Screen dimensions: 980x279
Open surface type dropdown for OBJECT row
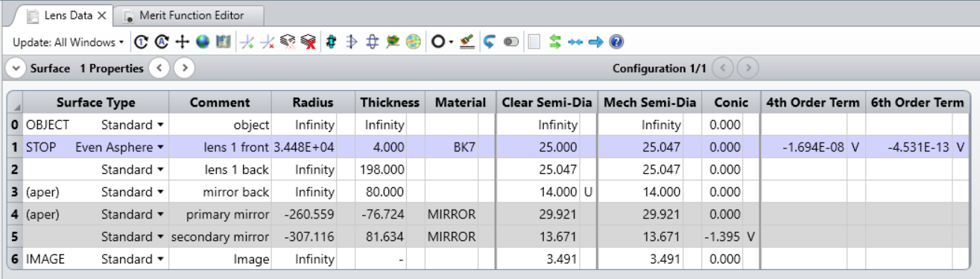click(x=160, y=125)
